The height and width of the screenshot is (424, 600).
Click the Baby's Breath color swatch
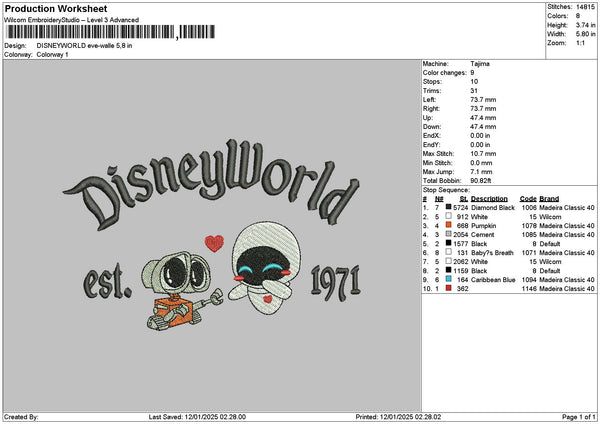(448, 252)
